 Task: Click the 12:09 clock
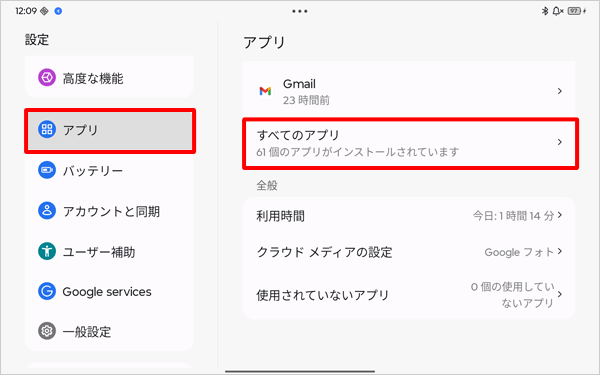(x=26, y=11)
